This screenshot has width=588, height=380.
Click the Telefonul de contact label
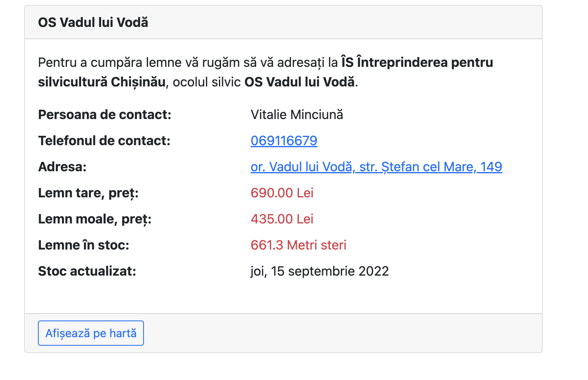point(104,141)
